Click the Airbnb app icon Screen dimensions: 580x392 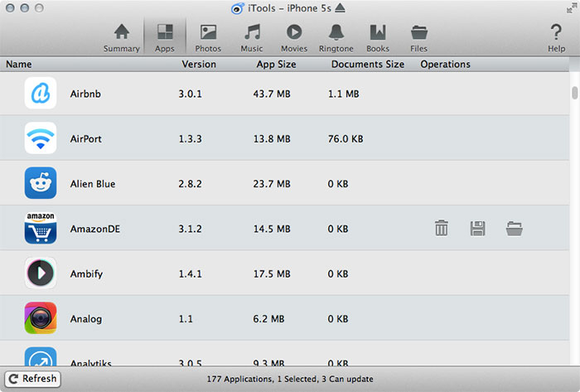(x=41, y=93)
